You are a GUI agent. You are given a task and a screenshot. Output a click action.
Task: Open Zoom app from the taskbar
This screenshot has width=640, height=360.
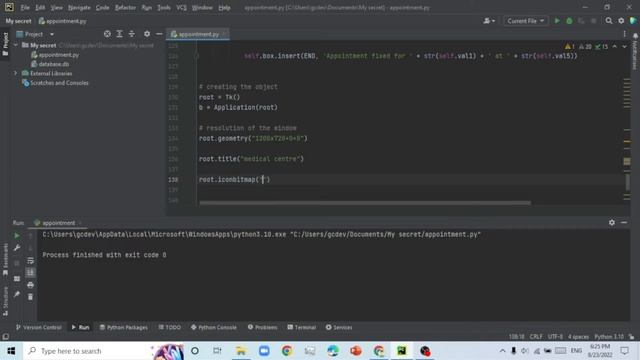click(x=264, y=351)
